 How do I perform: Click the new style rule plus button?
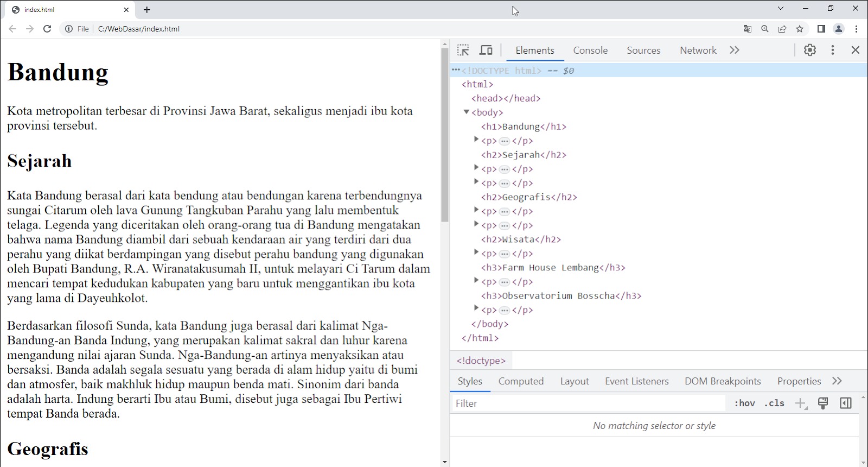point(800,403)
